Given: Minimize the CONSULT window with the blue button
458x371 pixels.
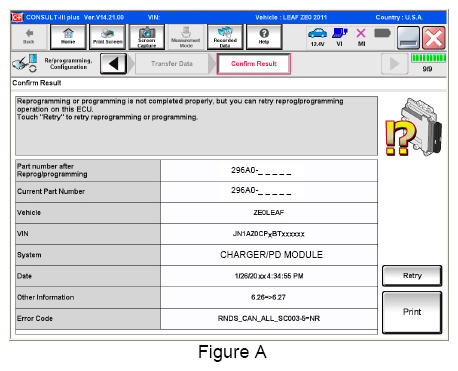Looking at the screenshot, I should point(408,38).
